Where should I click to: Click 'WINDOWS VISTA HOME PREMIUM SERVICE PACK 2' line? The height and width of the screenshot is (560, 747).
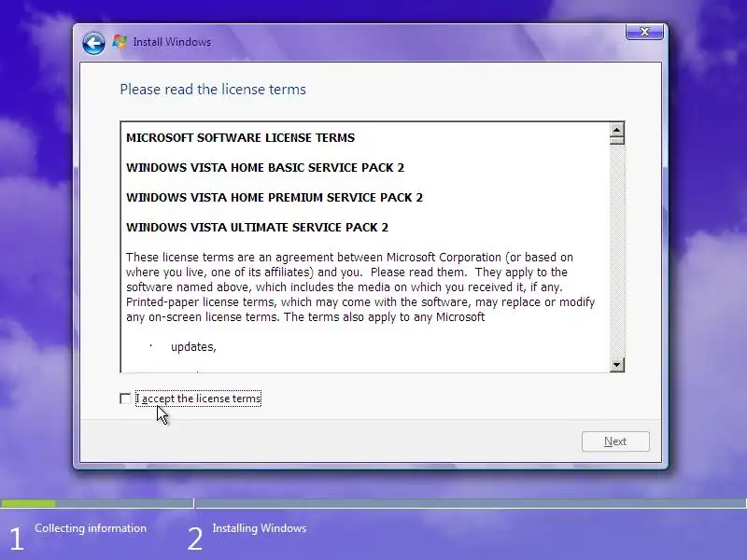(x=275, y=198)
